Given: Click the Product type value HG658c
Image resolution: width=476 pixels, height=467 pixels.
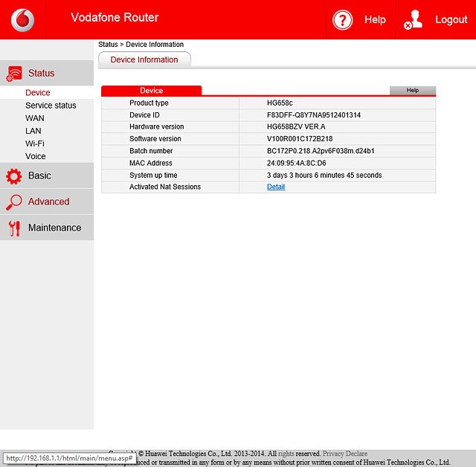Looking at the screenshot, I should pyautogui.click(x=280, y=103).
